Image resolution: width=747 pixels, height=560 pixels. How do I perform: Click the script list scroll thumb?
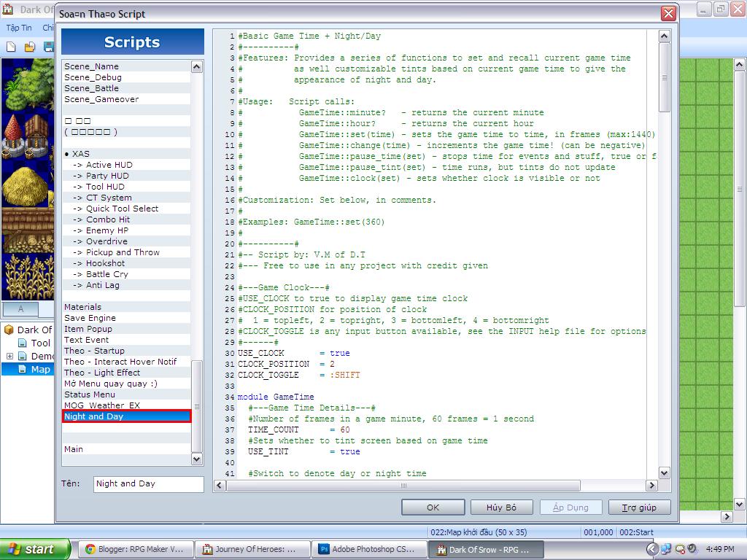pos(197,406)
